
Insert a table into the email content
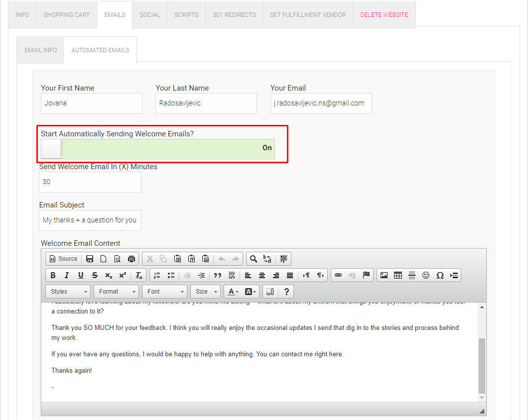pos(397,275)
